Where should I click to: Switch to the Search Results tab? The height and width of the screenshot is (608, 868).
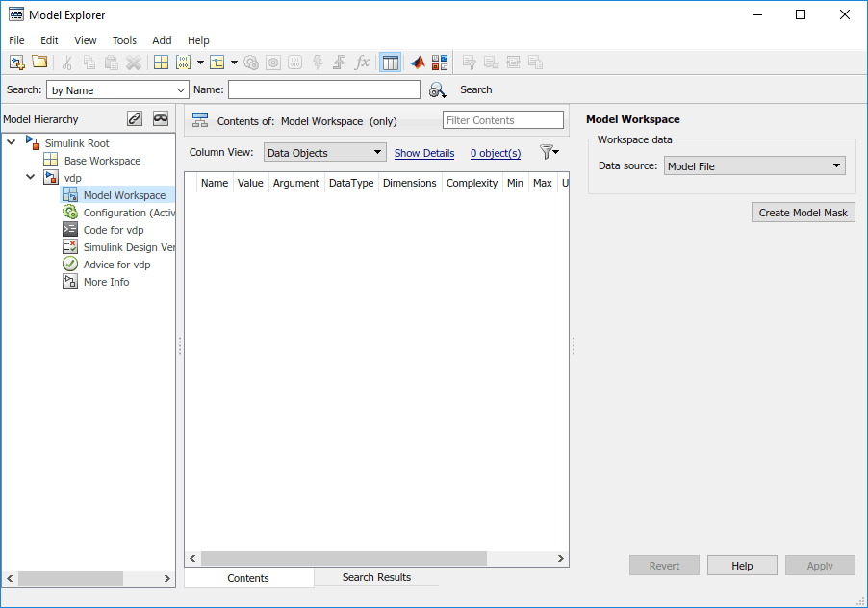coord(376,577)
